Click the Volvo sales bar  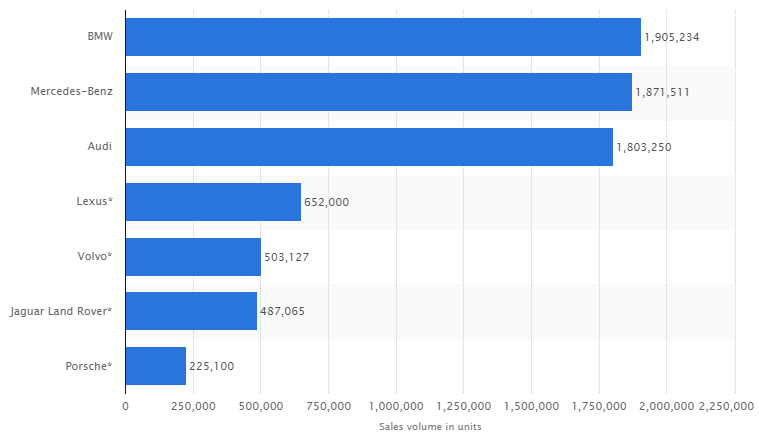[193, 257]
